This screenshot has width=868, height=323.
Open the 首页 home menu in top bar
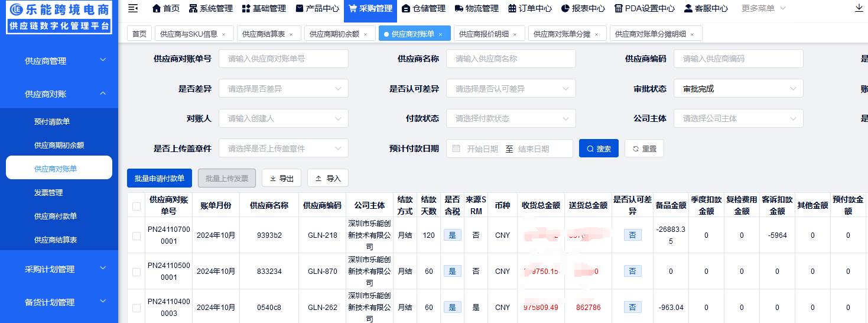166,8
